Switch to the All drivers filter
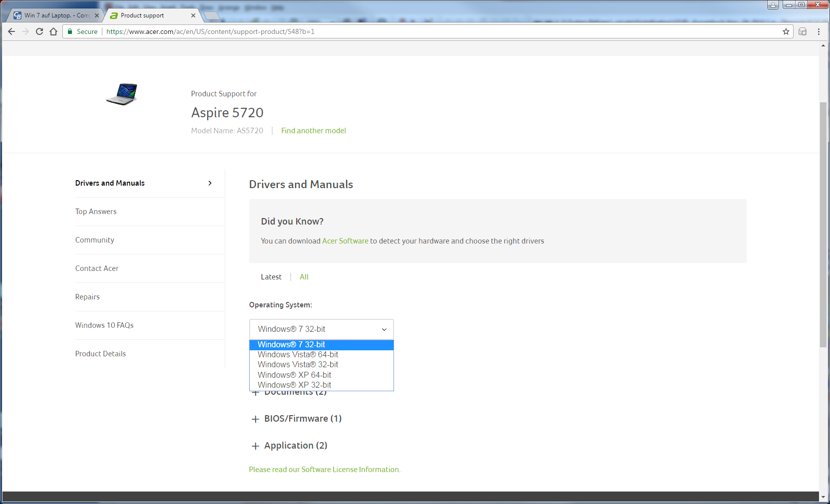 pyautogui.click(x=304, y=277)
